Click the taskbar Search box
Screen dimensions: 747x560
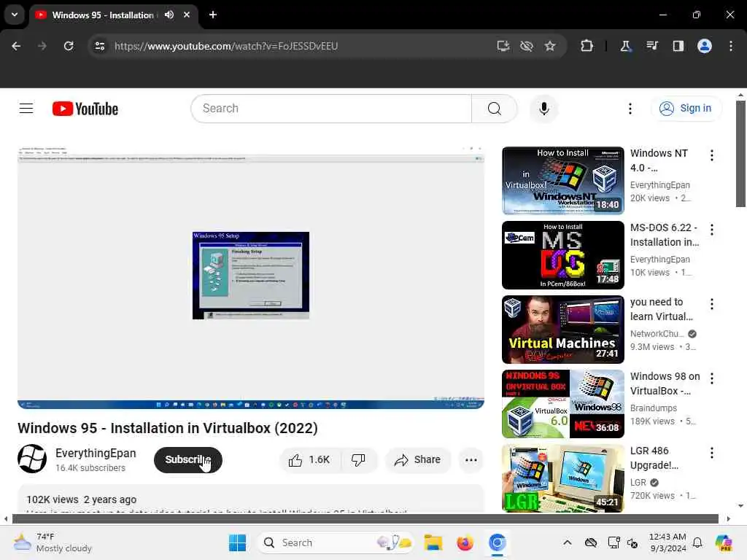(335, 542)
